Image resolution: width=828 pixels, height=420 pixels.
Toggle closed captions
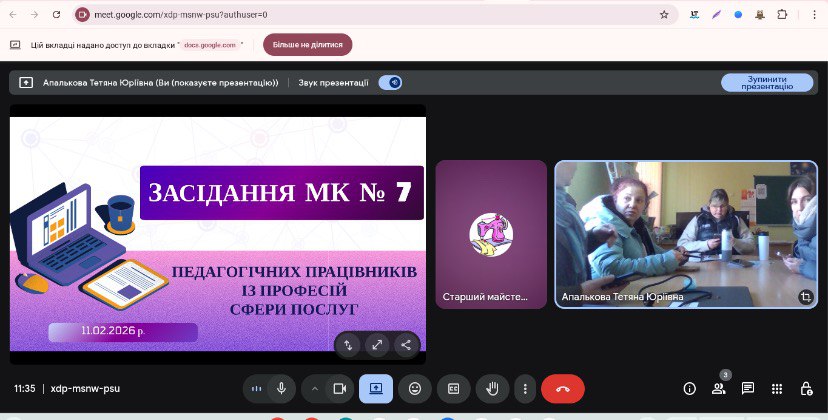pyautogui.click(x=453, y=388)
